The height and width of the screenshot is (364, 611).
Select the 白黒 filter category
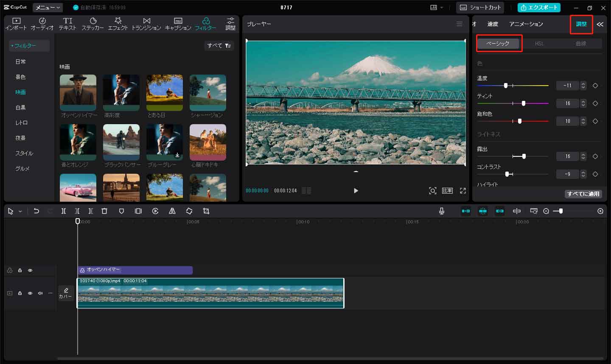pyautogui.click(x=21, y=108)
